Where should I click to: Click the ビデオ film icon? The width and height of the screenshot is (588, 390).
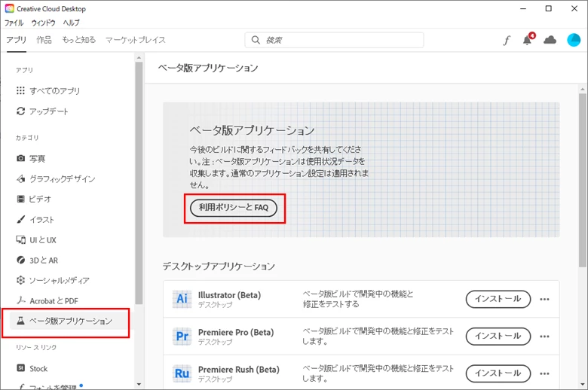coord(20,199)
